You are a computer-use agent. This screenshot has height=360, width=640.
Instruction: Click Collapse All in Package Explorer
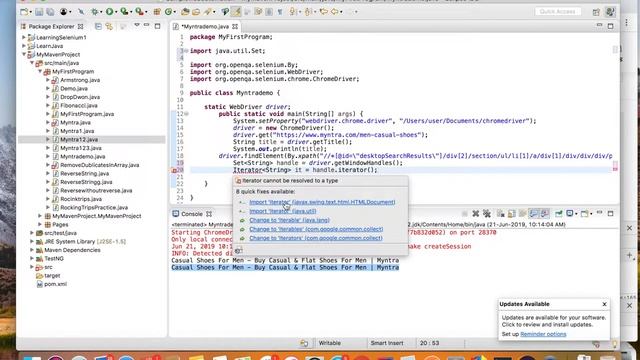98,26
